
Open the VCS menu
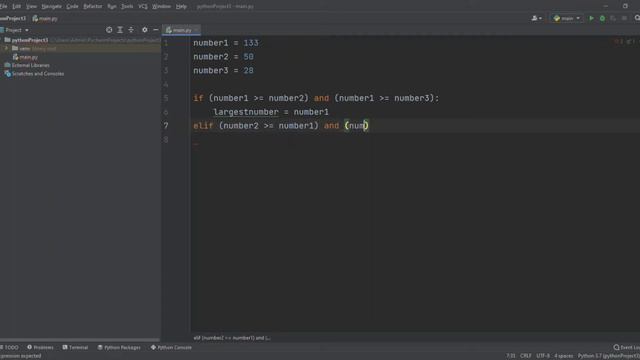[x=143, y=6]
